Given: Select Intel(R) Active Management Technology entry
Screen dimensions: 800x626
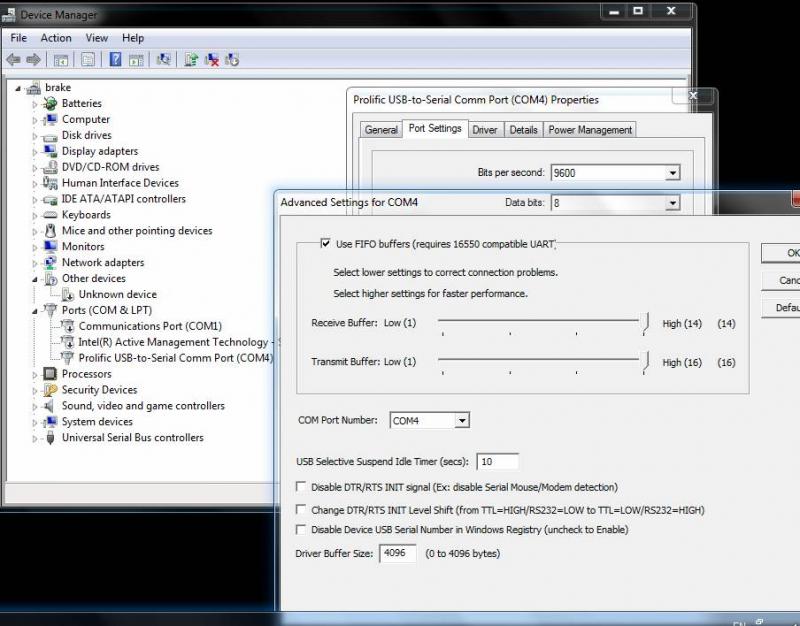Looking at the screenshot, I should tap(173, 342).
